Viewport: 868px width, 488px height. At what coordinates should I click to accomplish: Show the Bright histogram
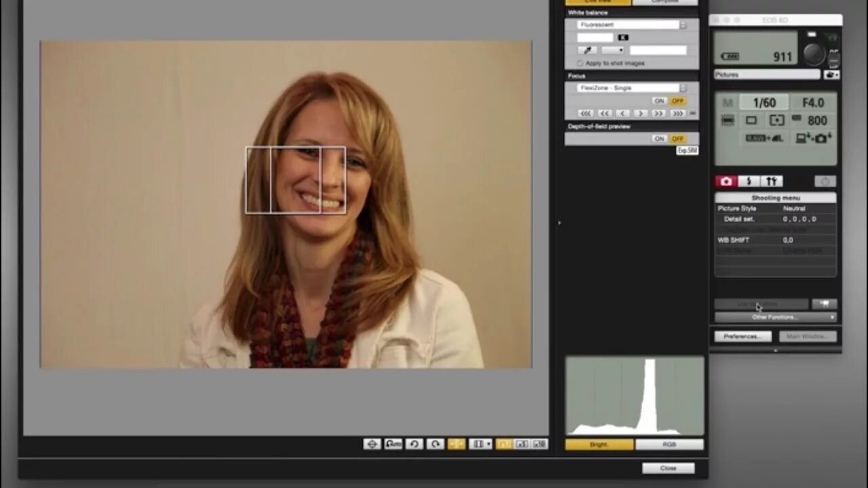click(599, 445)
